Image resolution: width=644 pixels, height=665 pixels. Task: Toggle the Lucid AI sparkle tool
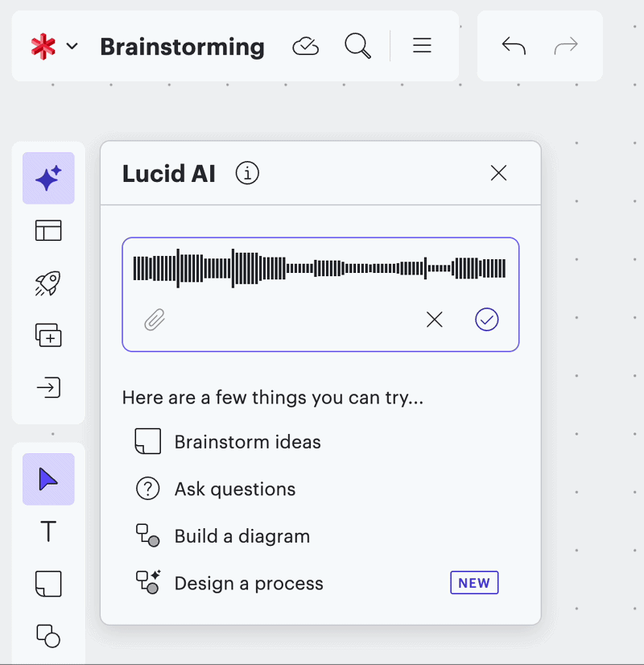48,178
